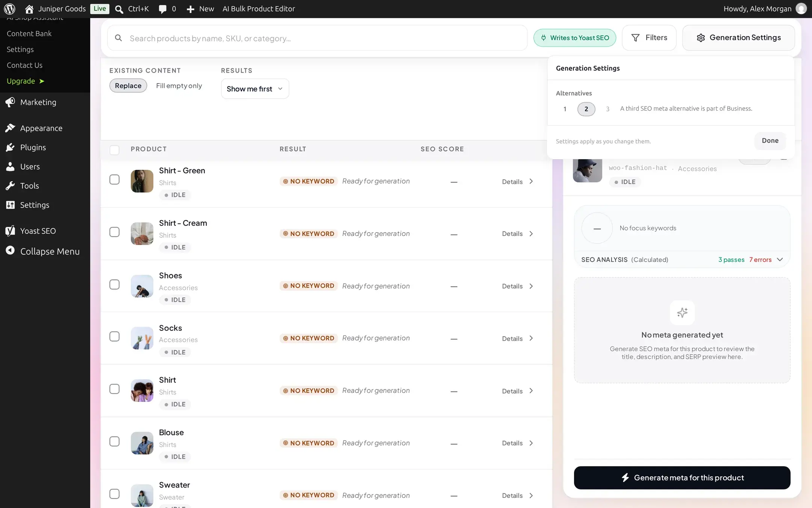Check the Socks product checkbox
The image size is (812, 508).
pyautogui.click(x=114, y=336)
